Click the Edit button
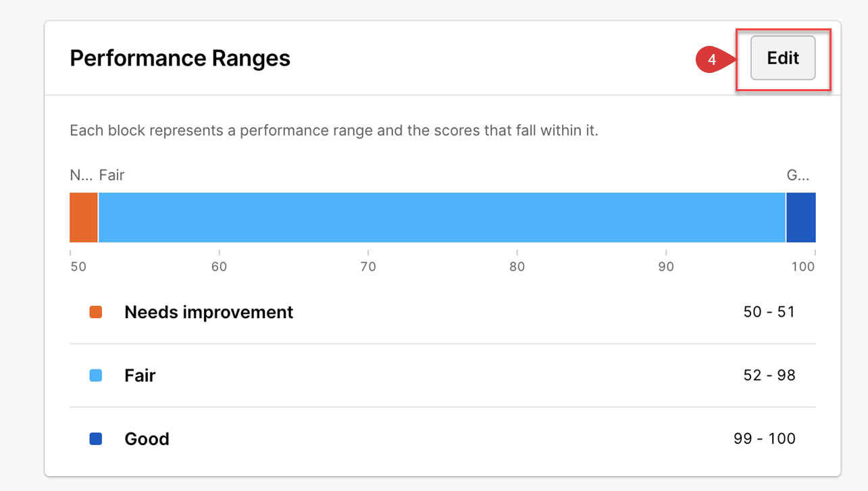 tap(783, 58)
